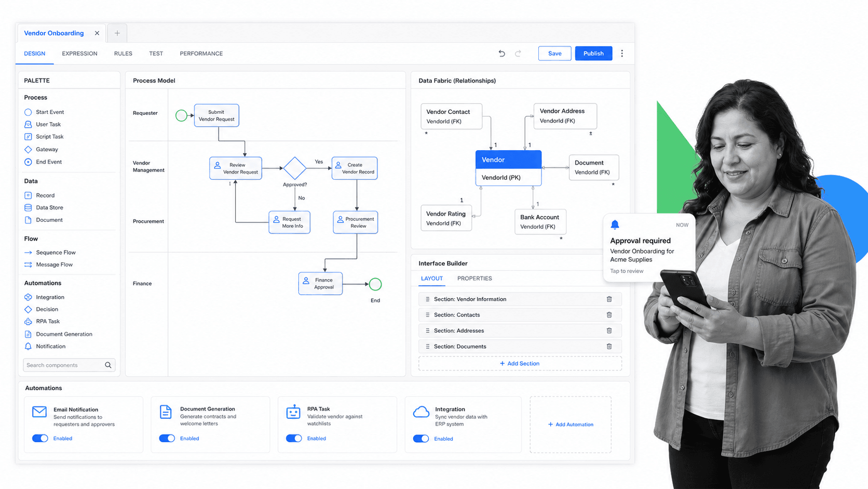Screen dimensions: 868x489
Task: Click the Approved? gateway diamond
Action: coord(295,168)
